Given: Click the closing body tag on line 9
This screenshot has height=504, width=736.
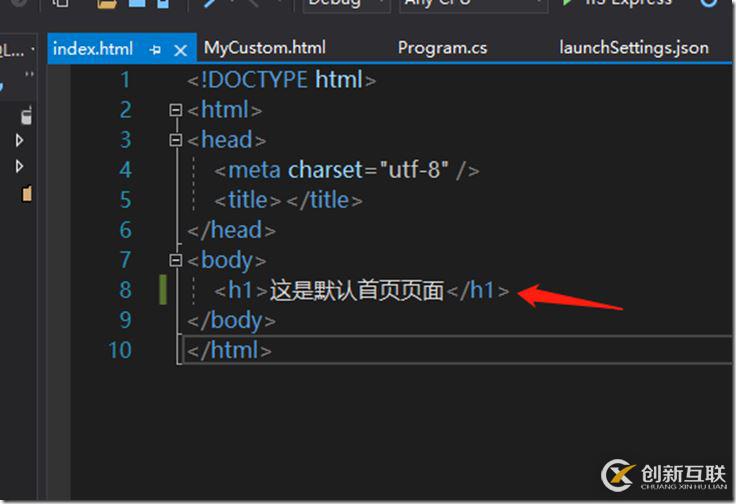Looking at the screenshot, I should pyautogui.click(x=231, y=321).
